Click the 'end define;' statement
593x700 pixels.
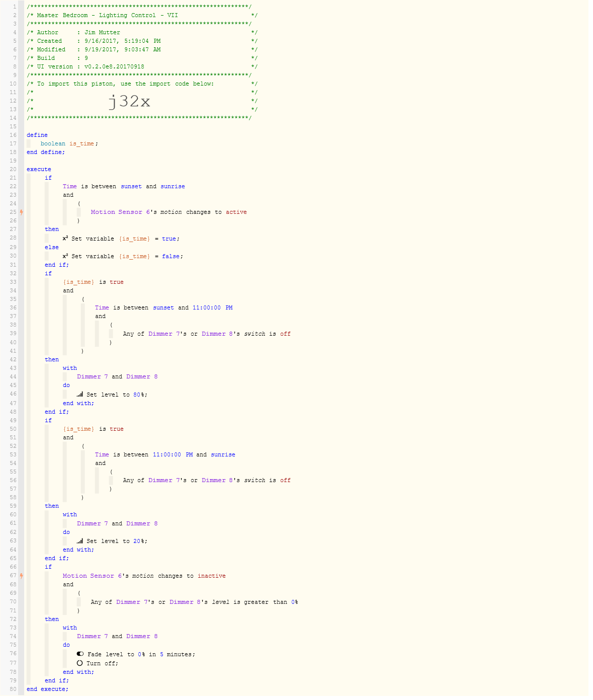coord(46,152)
